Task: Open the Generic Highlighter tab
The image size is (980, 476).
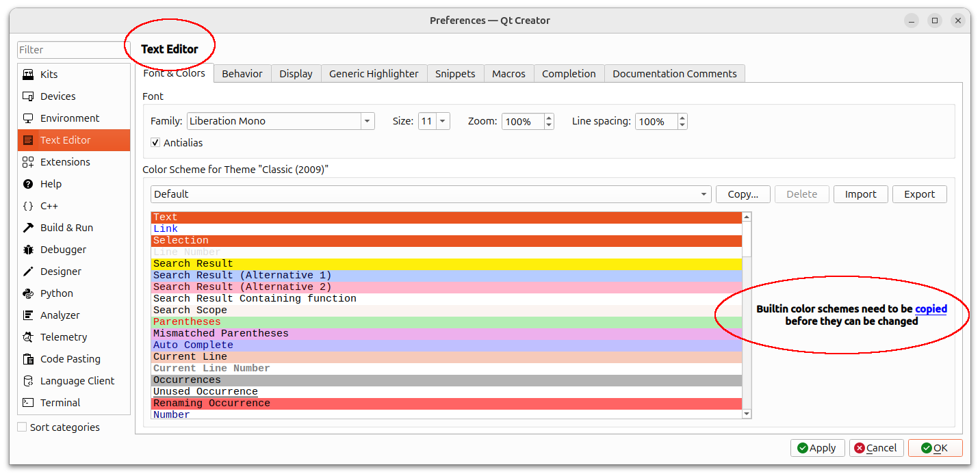Action: [x=374, y=74]
